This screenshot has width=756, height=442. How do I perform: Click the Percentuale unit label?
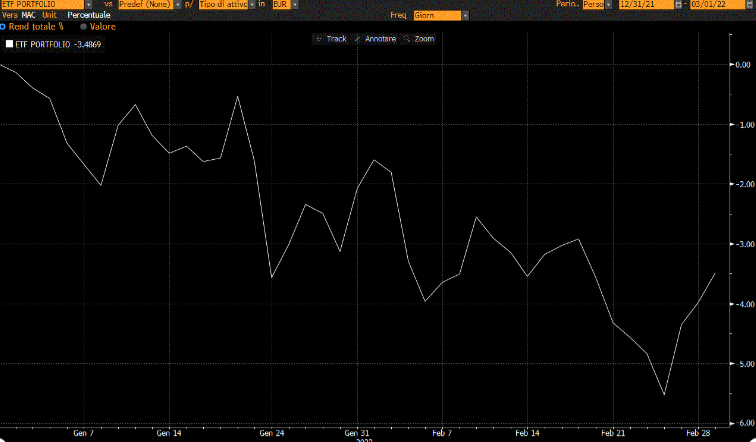tap(89, 16)
